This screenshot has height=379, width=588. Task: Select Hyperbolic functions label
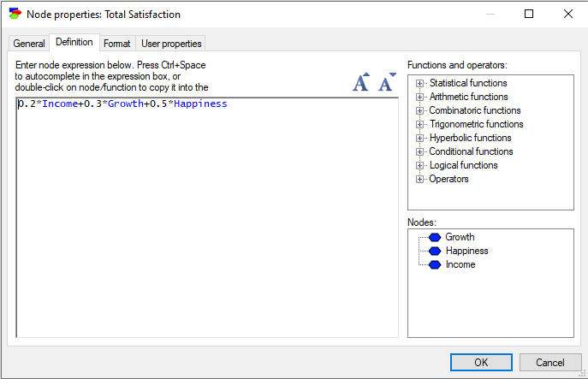click(470, 138)
